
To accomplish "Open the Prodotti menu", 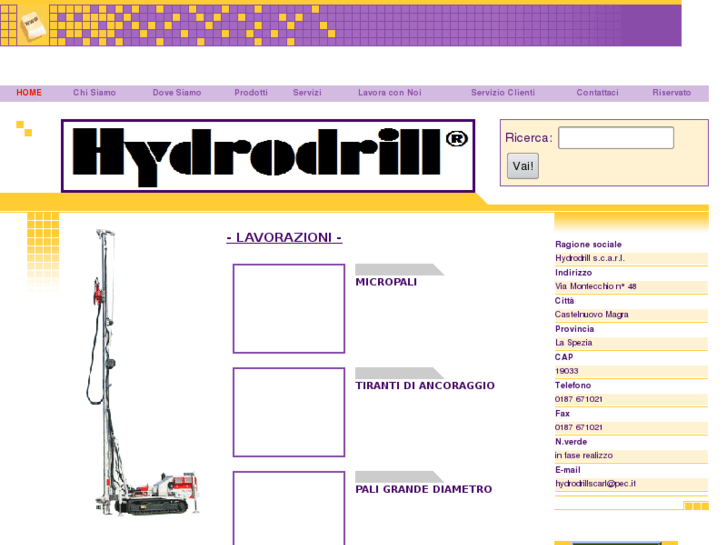I will [251, 93].
